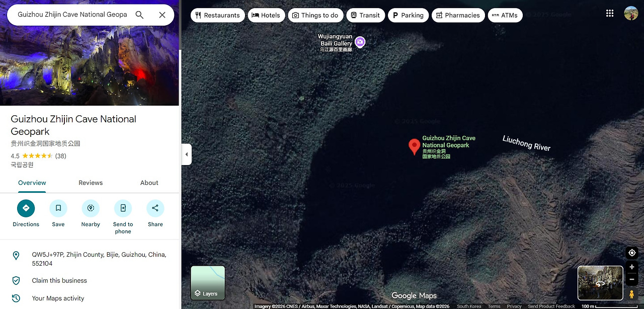Click the Wujiangyuan Baili Gallery label text
The width and height of the screenshot is (644, 309).
coord(335,43)
